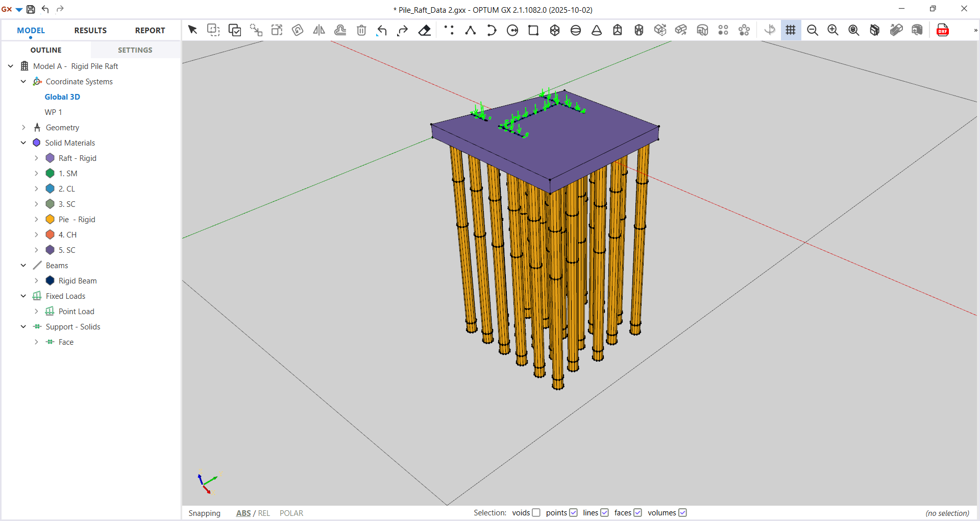Collapse the Solid Materials group
This screenshot has width=980, height=521.
[23, 143]
